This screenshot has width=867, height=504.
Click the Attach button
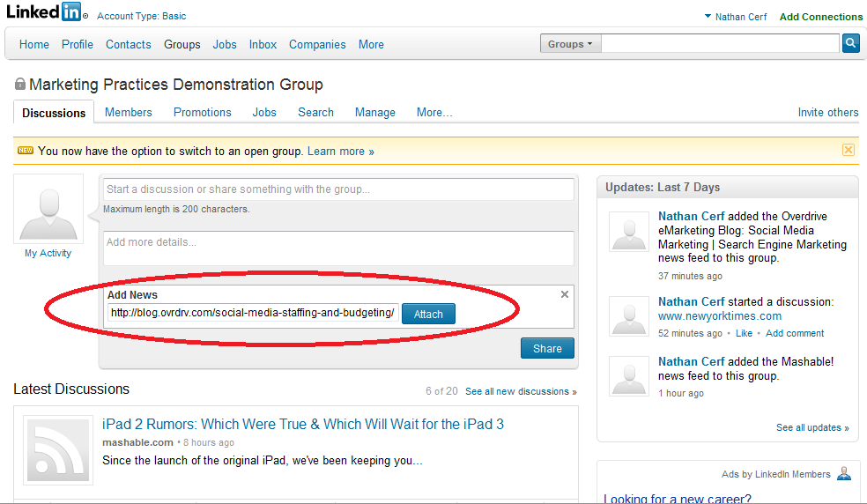428,314
